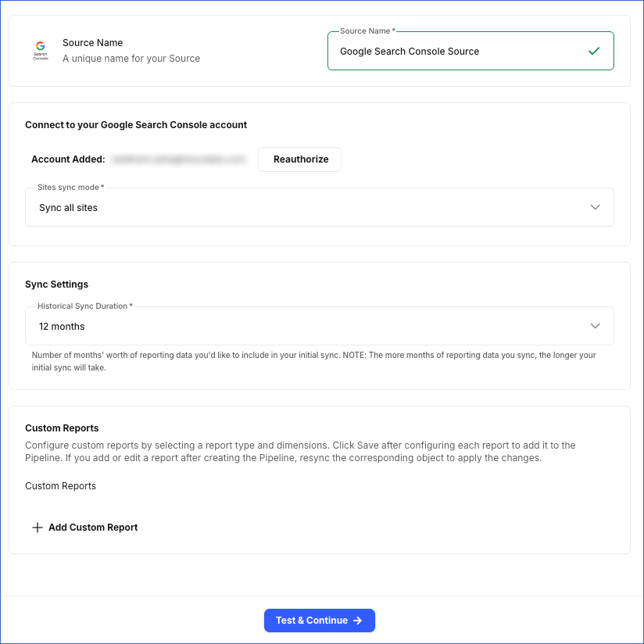The height and width of the screenshot is (644, 644).
Task: Click the green checkmark in Source Name field
Action: coord(594,51)
